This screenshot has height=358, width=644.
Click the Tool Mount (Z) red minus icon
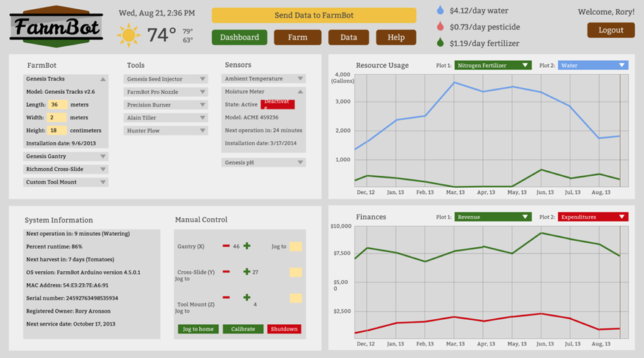(x=226, y=297)
